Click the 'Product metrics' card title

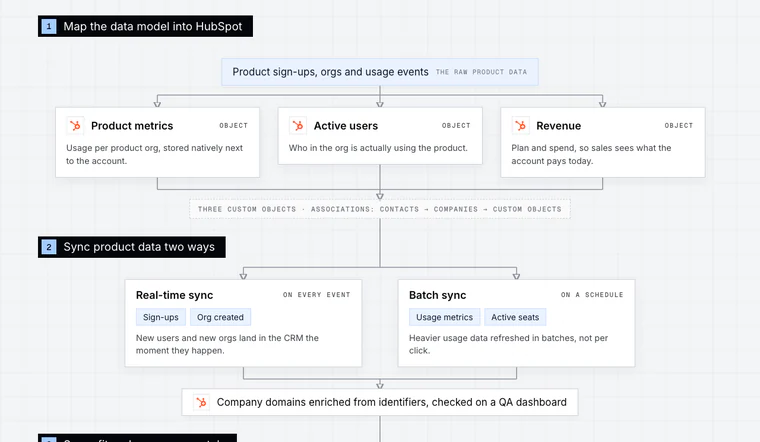[x=132, y=126]
